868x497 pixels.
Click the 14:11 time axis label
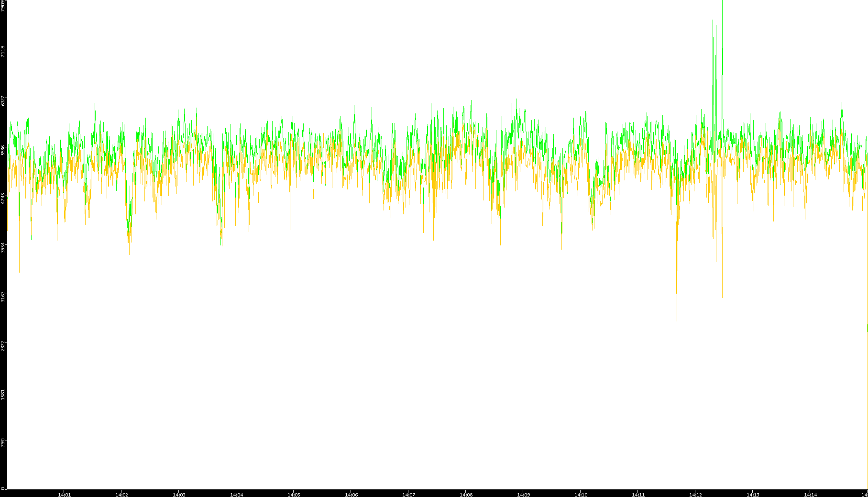pos(638,494)
